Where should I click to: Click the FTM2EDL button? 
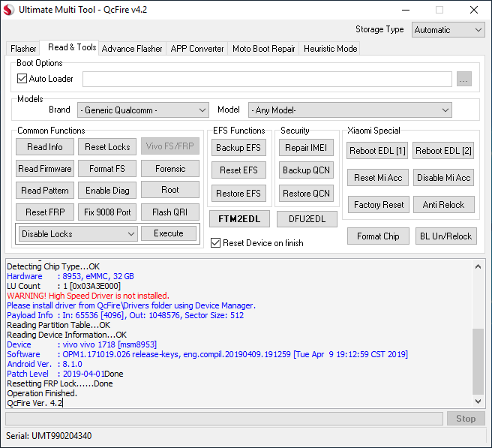click(x=239, y=219)
